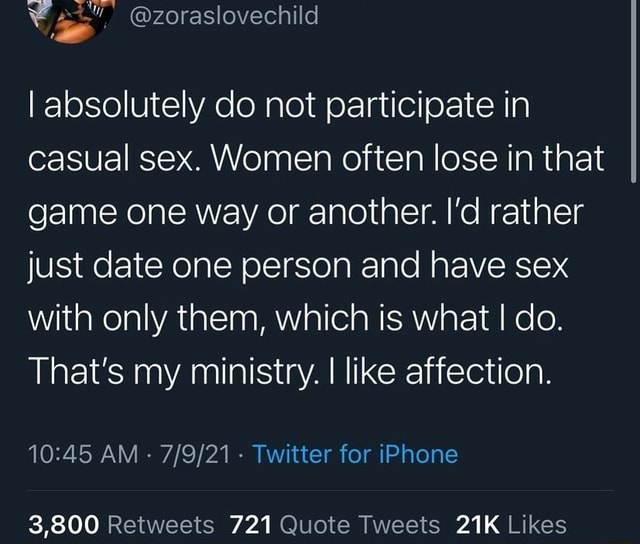
Task: Click the divider line above retweet stats
Action: tap(321, 490)
